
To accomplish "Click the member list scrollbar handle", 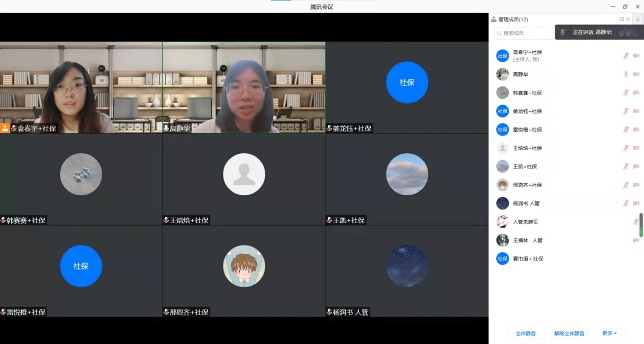I will pyautogui.click(x=641, y=225).
